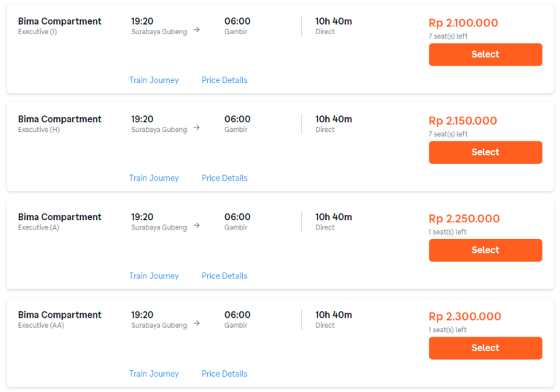The image size is (560, 392).
Task: Open Train Journey for Executive (I)
Action: click(x=154, y=80)
